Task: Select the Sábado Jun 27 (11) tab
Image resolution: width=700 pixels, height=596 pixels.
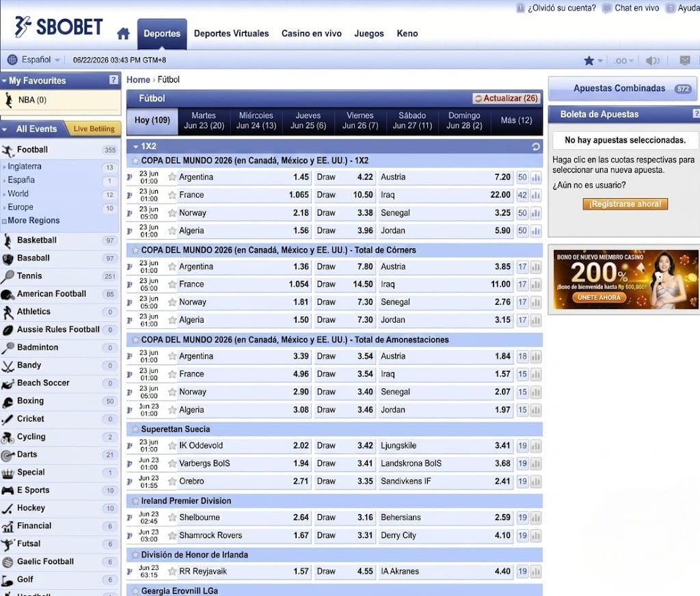Action: pos(412,120)
